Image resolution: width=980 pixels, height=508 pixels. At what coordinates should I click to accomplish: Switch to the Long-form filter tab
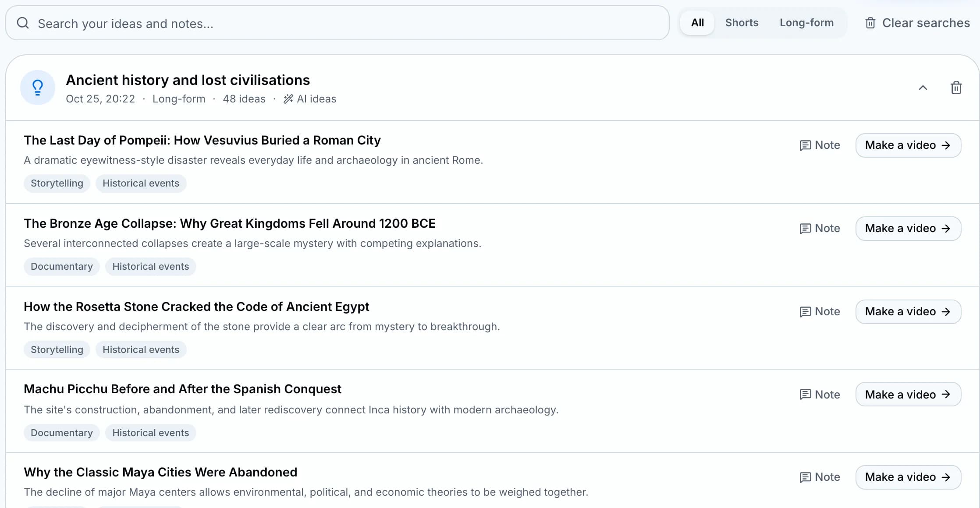click(806, 23)
